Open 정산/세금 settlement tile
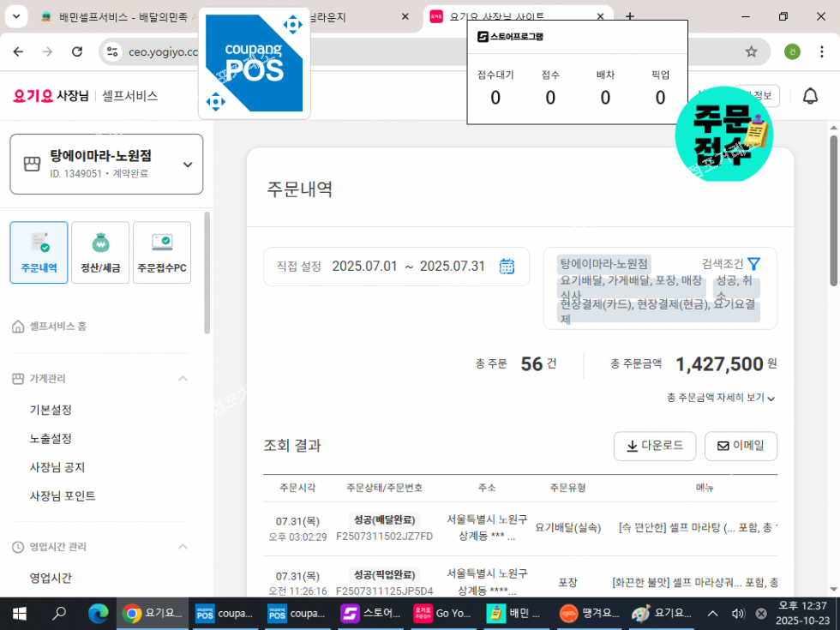This screenshot has height=630, width=840. click(100, 253)
